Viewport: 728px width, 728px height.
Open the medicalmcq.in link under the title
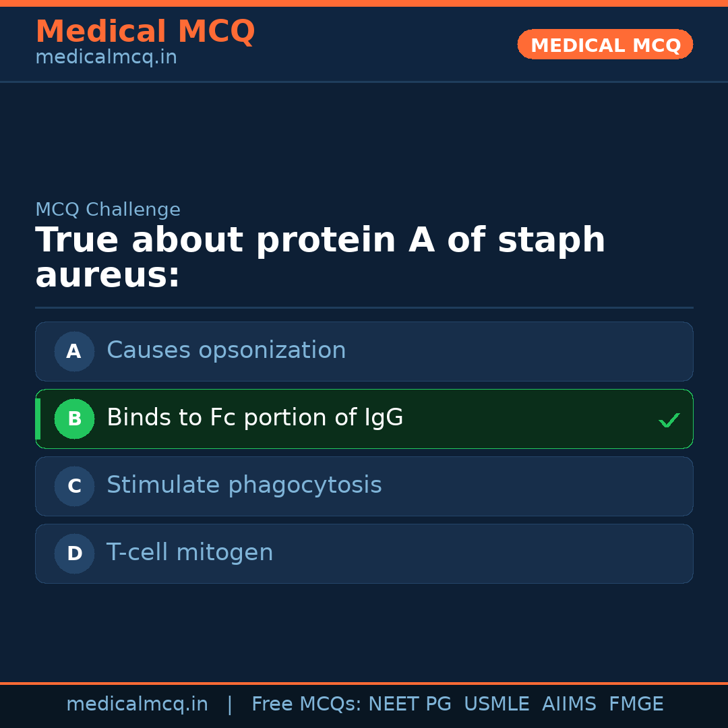tap(105, 57)
